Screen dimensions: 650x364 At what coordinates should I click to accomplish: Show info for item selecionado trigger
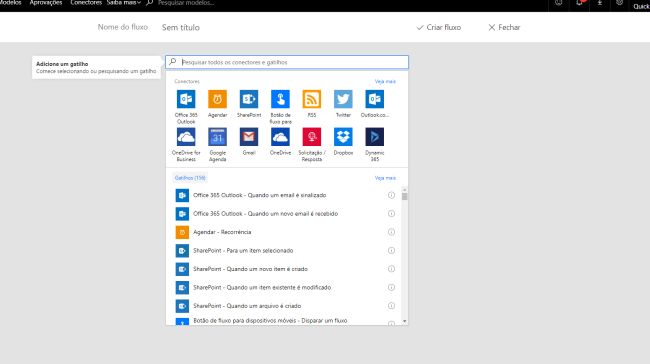[391, 250]
